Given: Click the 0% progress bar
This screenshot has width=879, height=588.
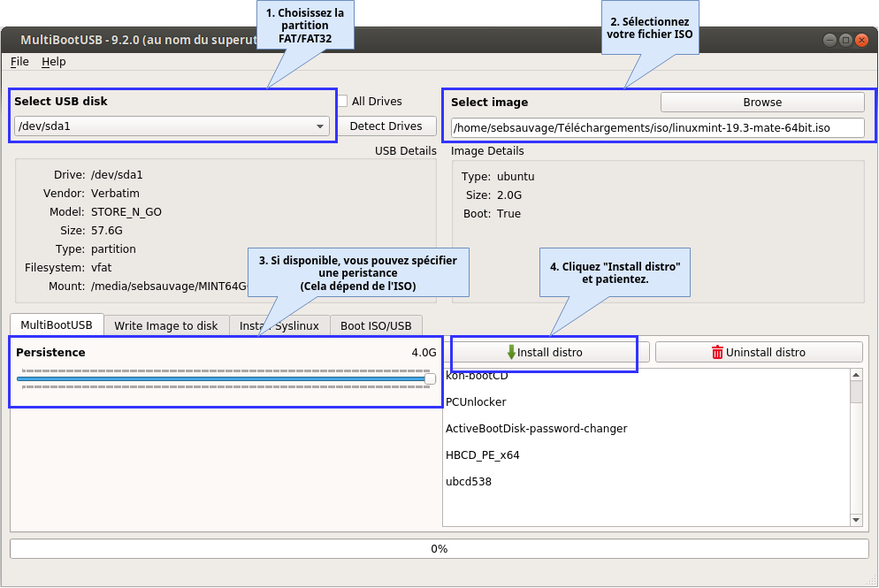Looking at the screenshot, I should coord(439,549).
